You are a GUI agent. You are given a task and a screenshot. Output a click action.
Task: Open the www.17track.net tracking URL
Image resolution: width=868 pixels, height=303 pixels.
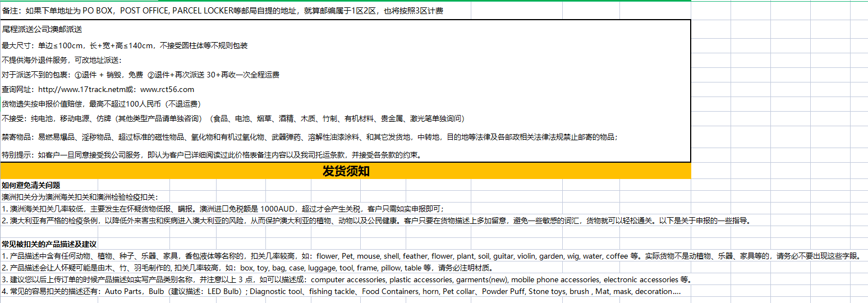76,89
